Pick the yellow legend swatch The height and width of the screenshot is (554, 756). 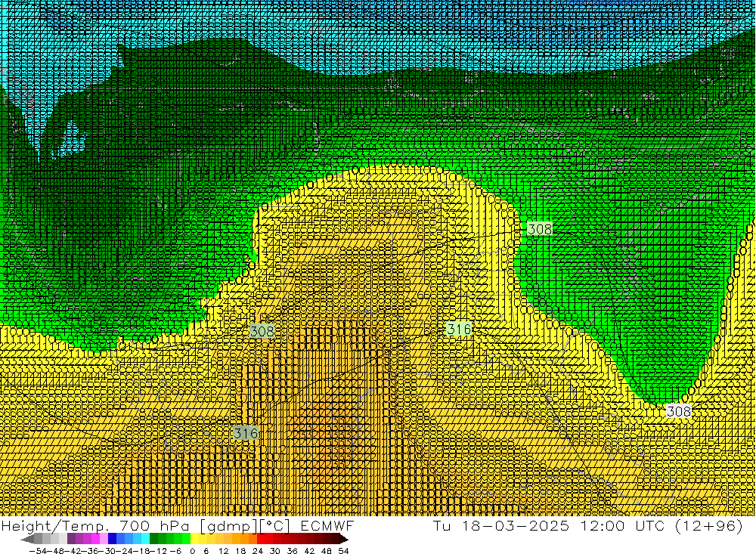point(195,540)
